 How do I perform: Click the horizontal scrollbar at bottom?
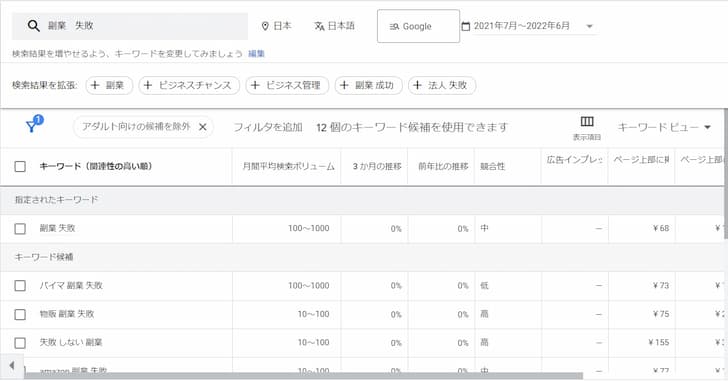[x=303, y=376]
